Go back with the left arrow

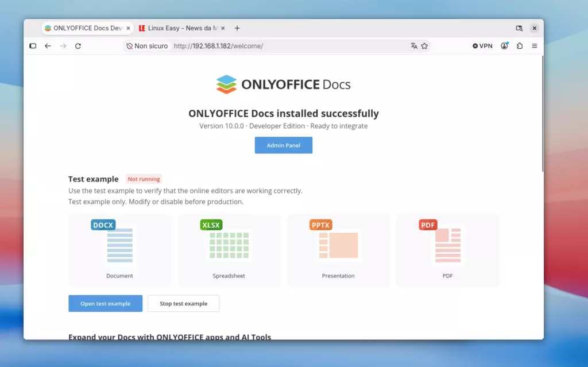(x=48, y=46)
